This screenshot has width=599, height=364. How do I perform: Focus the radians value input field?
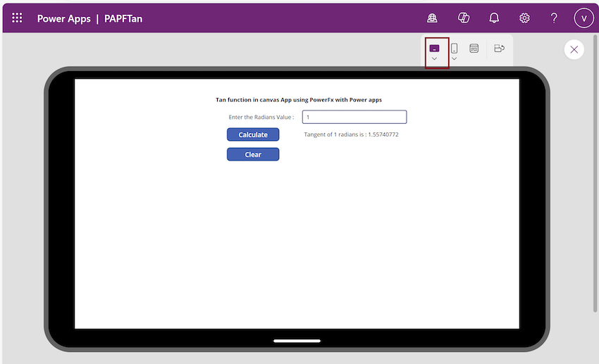point(354,117)
